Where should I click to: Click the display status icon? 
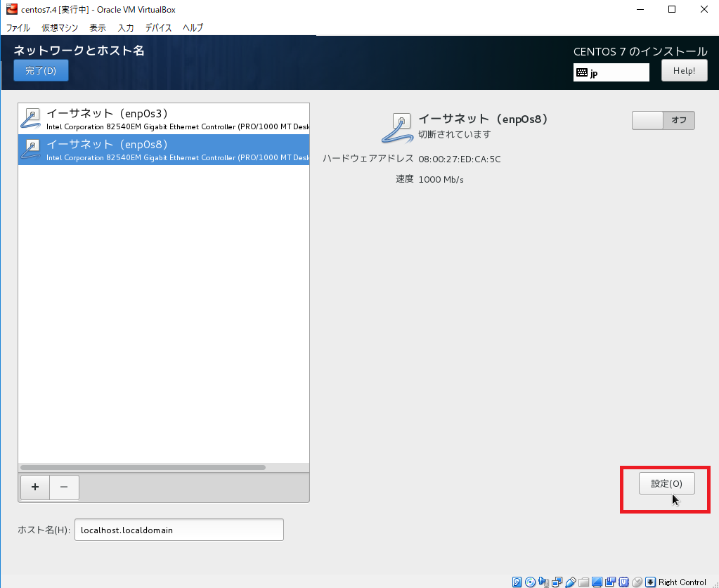pyautogui.click(x=597, y=582)
